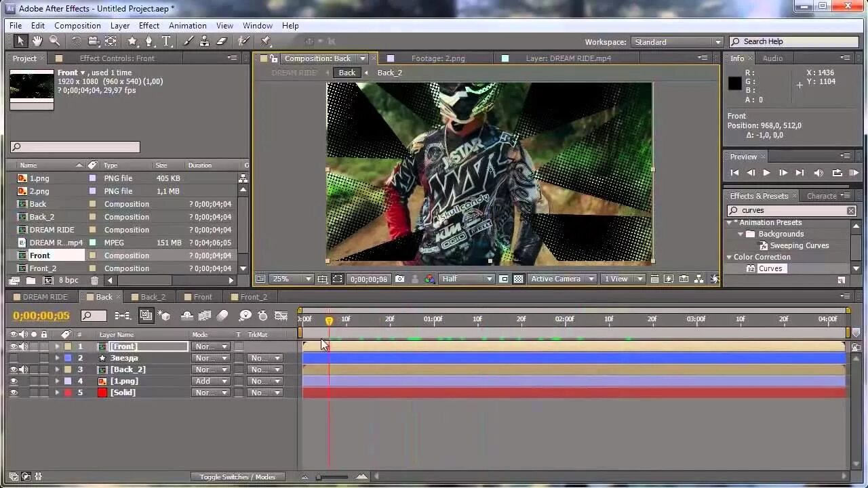Click the Auto-keyframe stopwatch icon in timeline

(262, 315)
